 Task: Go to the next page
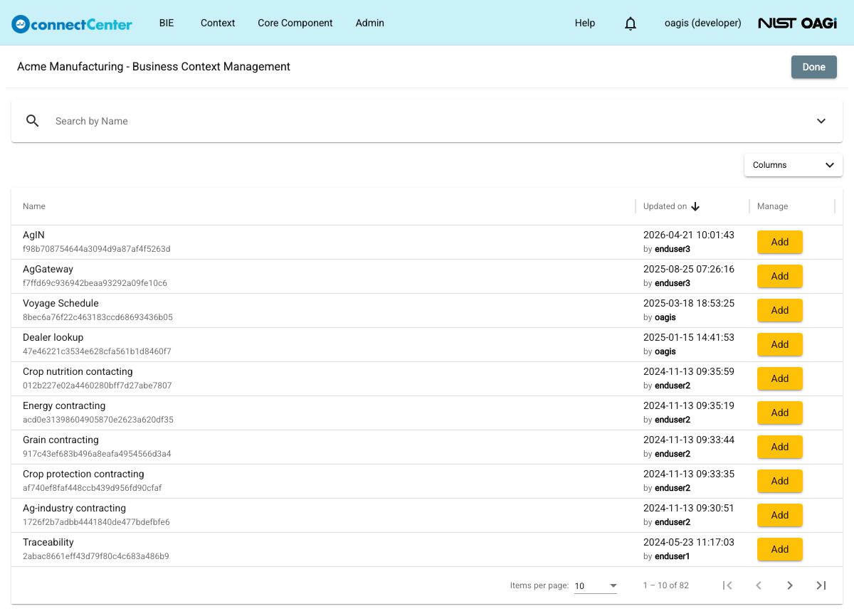[790, 585]
